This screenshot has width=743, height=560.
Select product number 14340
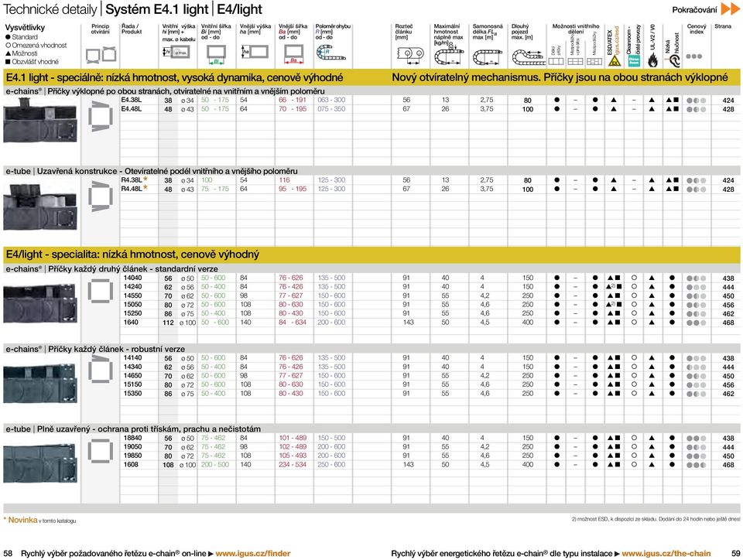(132, 367)
